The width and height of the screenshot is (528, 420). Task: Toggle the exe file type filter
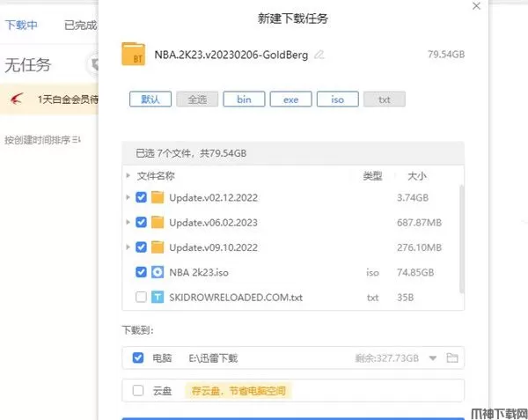pos(290,99)
